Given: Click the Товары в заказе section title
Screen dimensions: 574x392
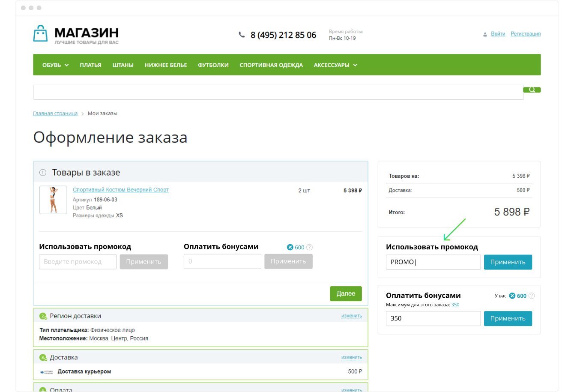Looking at the screenshot, I should point(86,173).
